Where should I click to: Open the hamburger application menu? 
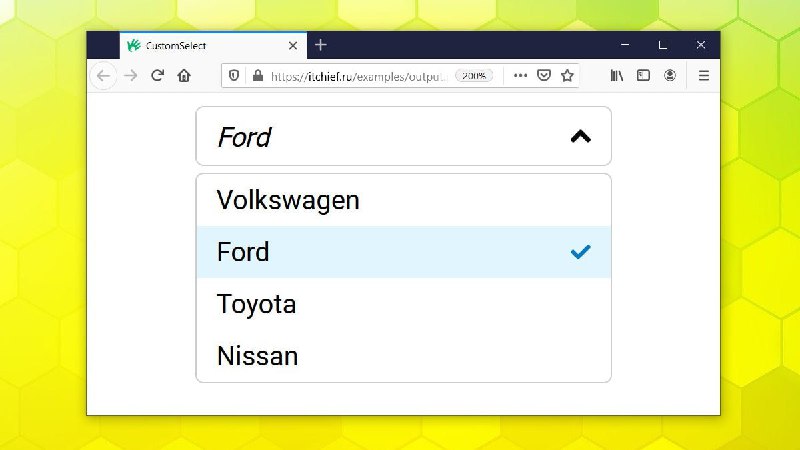click(x=704, y=76)
